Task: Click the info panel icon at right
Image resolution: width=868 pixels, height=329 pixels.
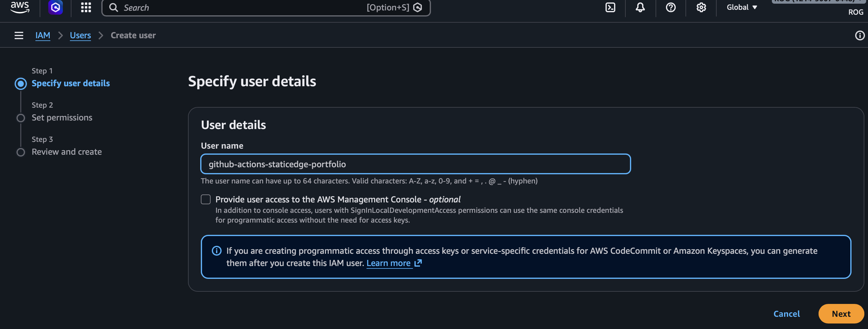Action: coord(859,35)
